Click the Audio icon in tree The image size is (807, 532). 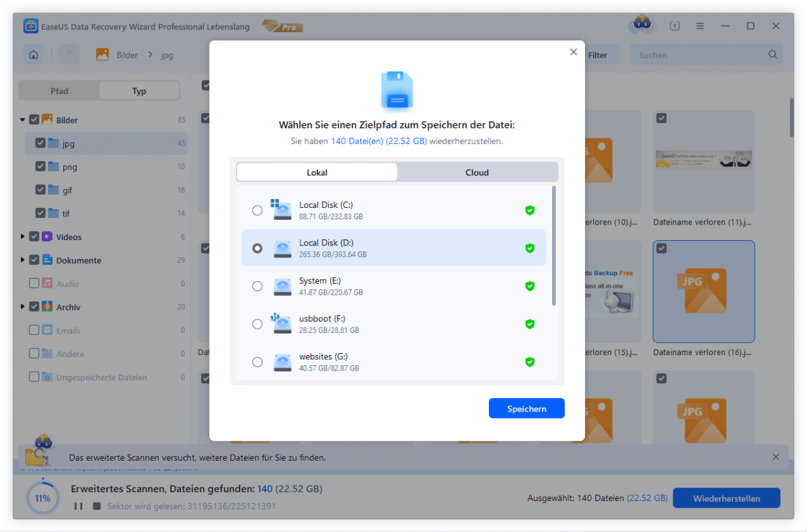pos(47,284)
